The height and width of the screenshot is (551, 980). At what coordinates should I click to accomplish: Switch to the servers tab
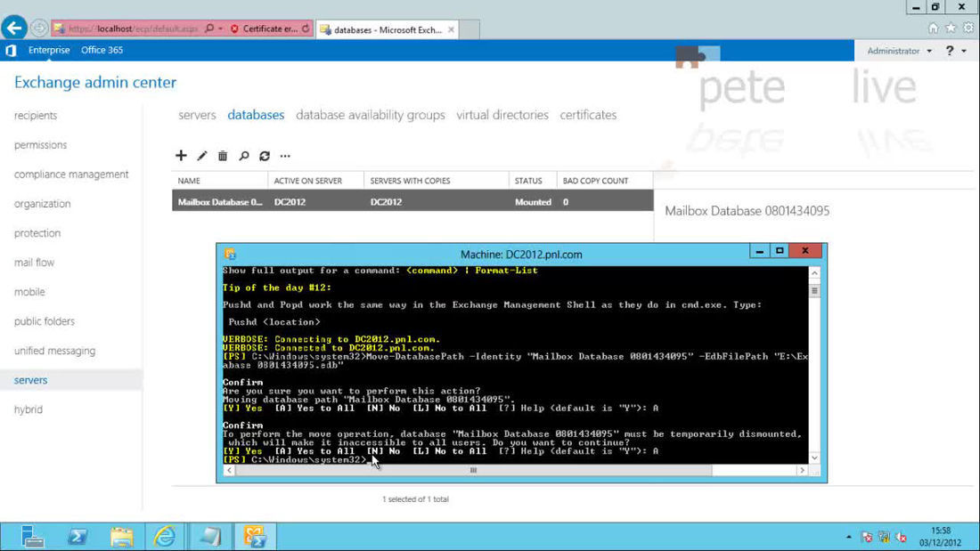[197, 115]
